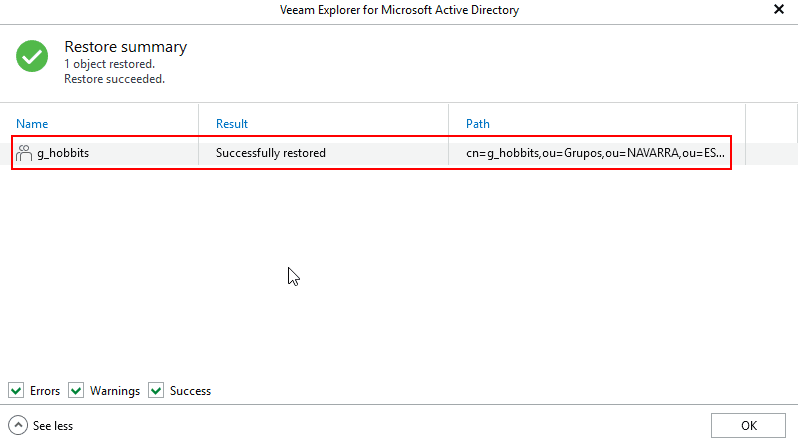Click the cn=g_hobbits path cell

point(595,153)
